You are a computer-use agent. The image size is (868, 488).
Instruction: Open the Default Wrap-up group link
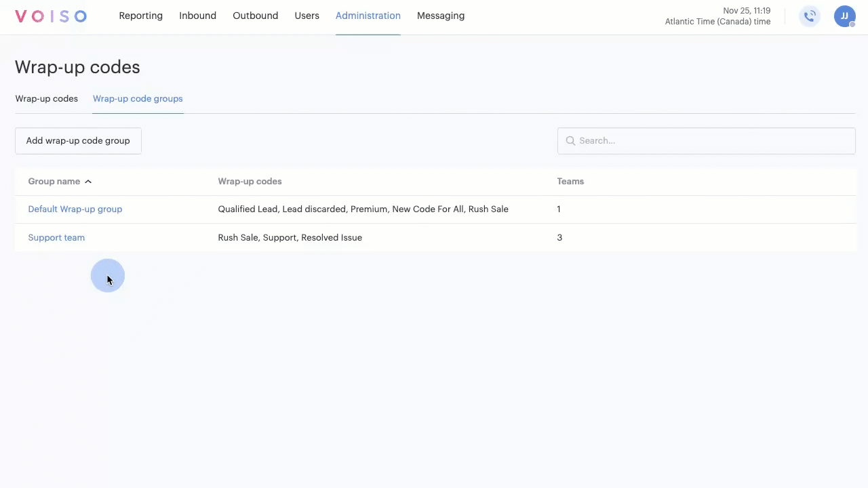point(75,209)
